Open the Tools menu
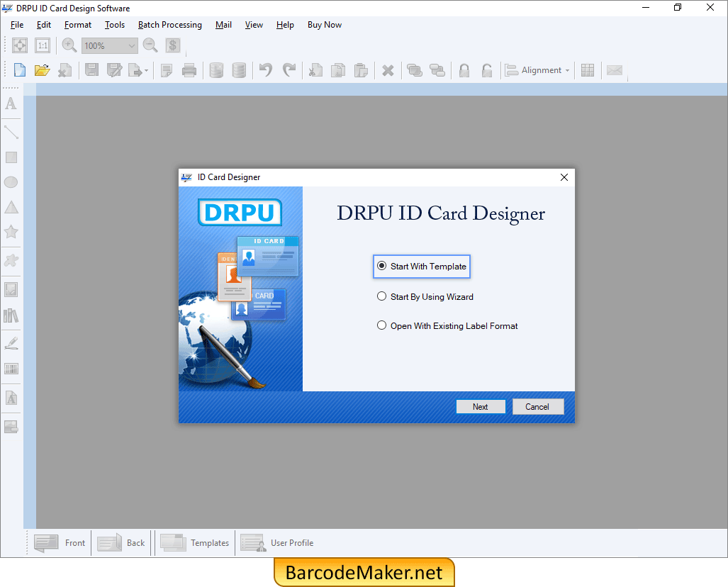The width and height of the screenshot is (728, 587). click(x=115, y=25)
